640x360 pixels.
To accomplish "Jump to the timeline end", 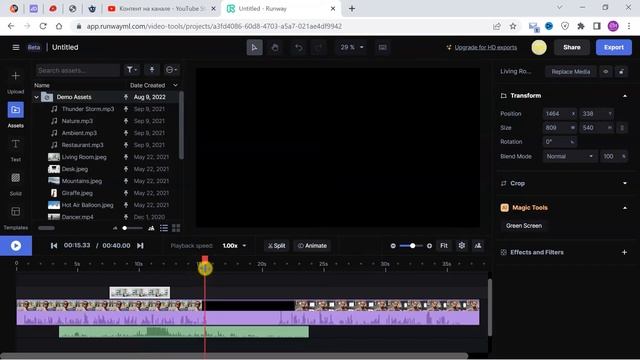I will coord(140,246).
